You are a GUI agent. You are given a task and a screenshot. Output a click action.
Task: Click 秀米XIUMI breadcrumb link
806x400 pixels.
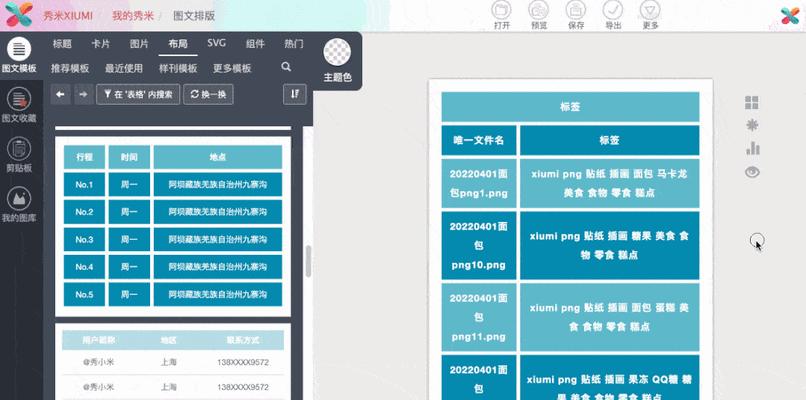[67, 15]
